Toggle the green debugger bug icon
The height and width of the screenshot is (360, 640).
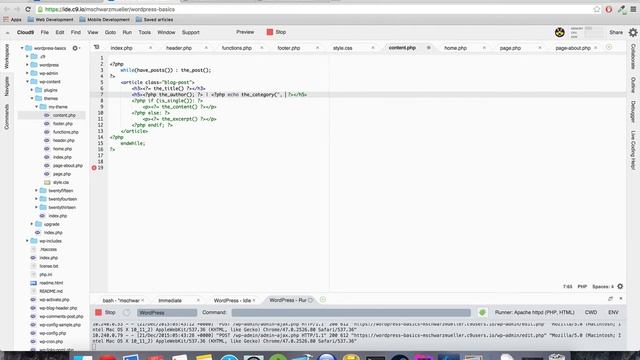[x=482, y=313]
